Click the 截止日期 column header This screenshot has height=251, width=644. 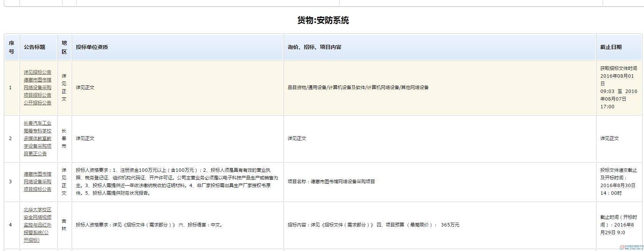[x=611, y=47]
